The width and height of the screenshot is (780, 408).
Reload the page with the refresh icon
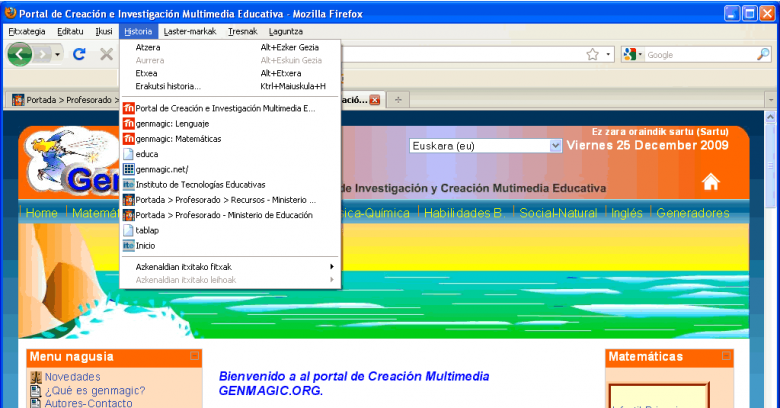click(79, 54)
